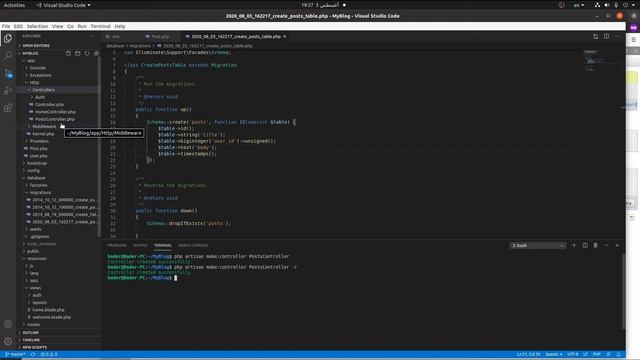Click Spaces: 4 indentation setting
640x360 pixels.
554,354
